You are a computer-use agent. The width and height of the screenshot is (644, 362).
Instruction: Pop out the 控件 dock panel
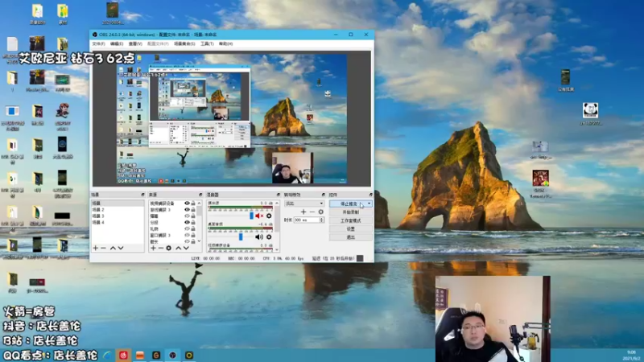point(370,195)
